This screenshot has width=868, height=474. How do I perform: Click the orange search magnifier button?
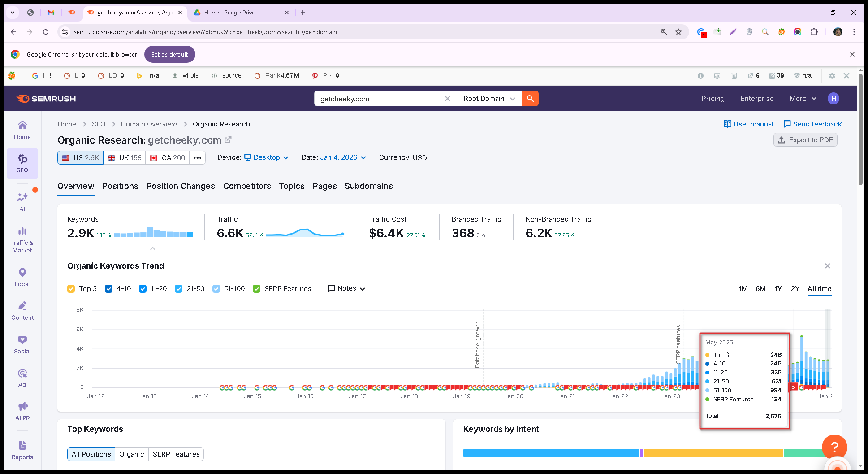(530, 99)
